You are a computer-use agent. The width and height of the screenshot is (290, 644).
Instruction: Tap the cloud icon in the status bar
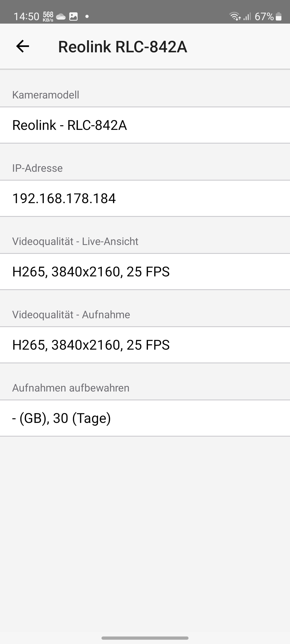coord(61,17)
